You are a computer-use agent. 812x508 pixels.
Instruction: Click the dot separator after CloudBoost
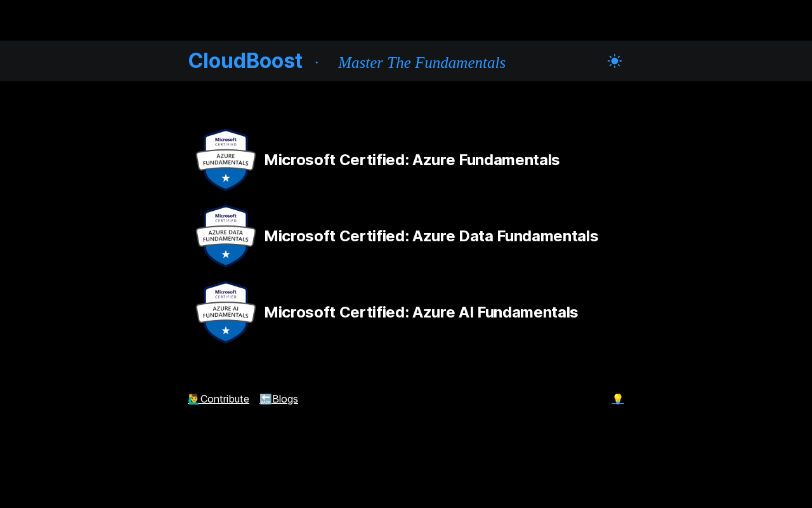317,62
